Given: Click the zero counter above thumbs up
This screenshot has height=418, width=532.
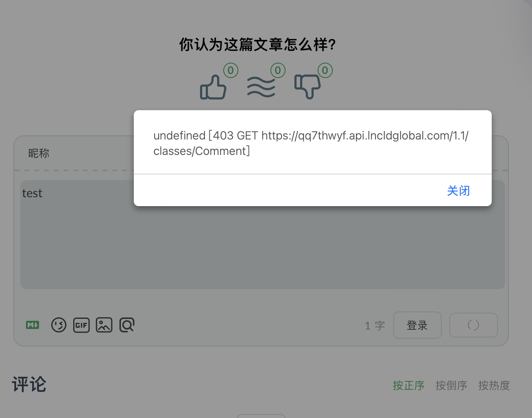Looking at the screenshot, I should click(x=230, y=70).
